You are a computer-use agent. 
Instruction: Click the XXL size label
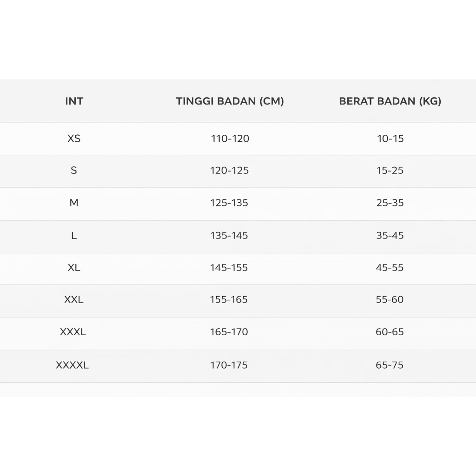(74, 300)
